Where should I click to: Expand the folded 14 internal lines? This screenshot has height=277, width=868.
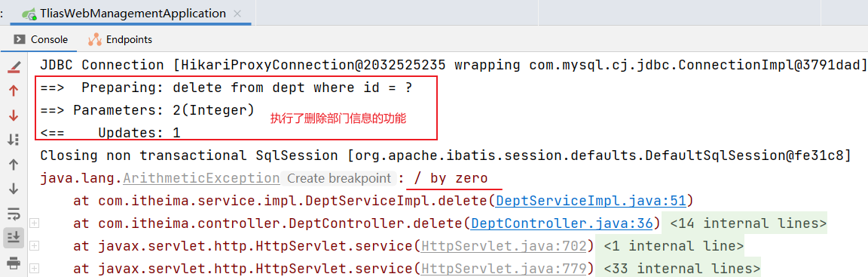pyautogui.click(x=748, y=223)
